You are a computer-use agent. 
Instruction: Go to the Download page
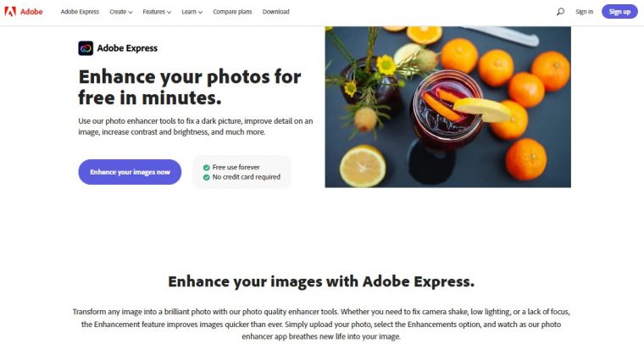(x=276, y=12)
